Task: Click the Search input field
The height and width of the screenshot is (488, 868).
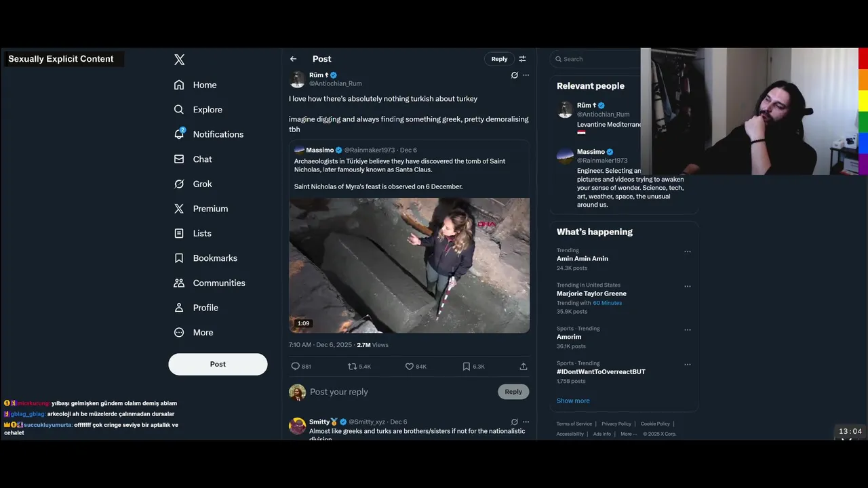Action: pyautogui.click(x=597, y=59)
